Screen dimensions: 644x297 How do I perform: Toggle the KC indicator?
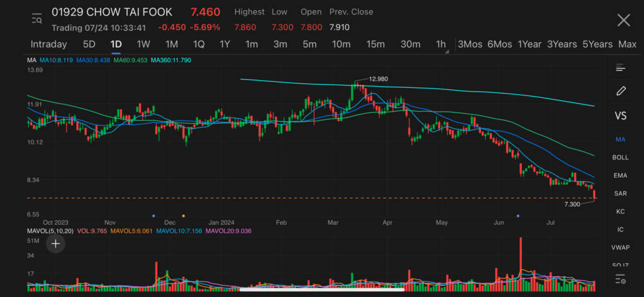click(620, 211)
